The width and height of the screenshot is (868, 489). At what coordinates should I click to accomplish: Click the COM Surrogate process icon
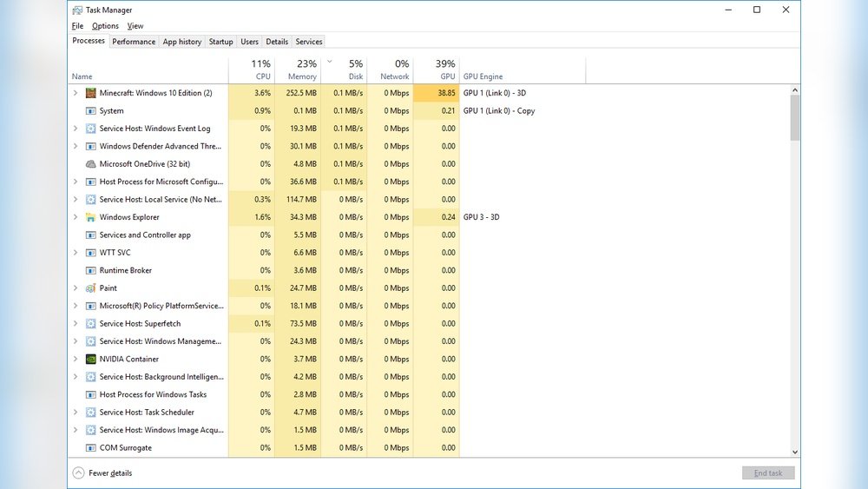click(x=91, y=448)
